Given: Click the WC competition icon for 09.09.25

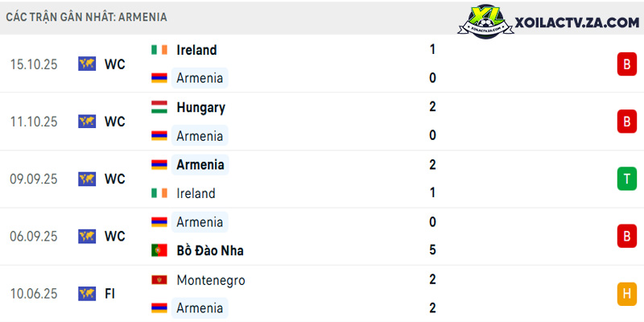Looking at the screenshot, I should (x=87, y=179).
